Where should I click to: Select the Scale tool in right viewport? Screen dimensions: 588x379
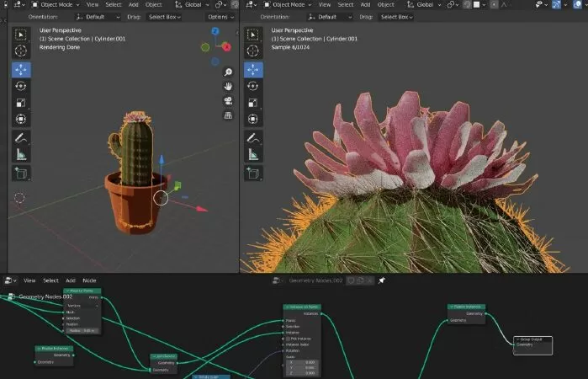[253, 103]
